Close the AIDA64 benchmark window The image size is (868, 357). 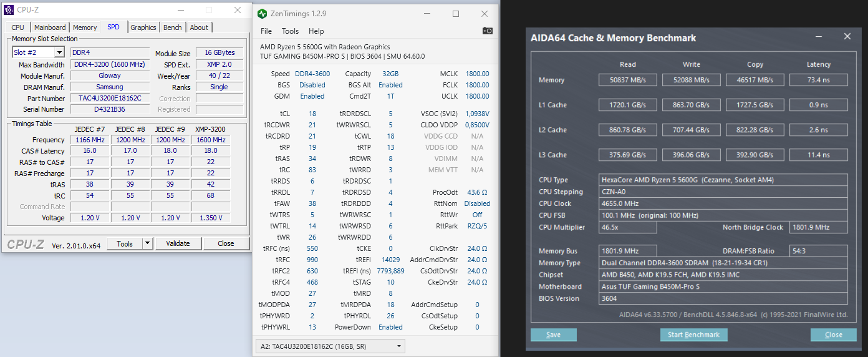(847, 37)
